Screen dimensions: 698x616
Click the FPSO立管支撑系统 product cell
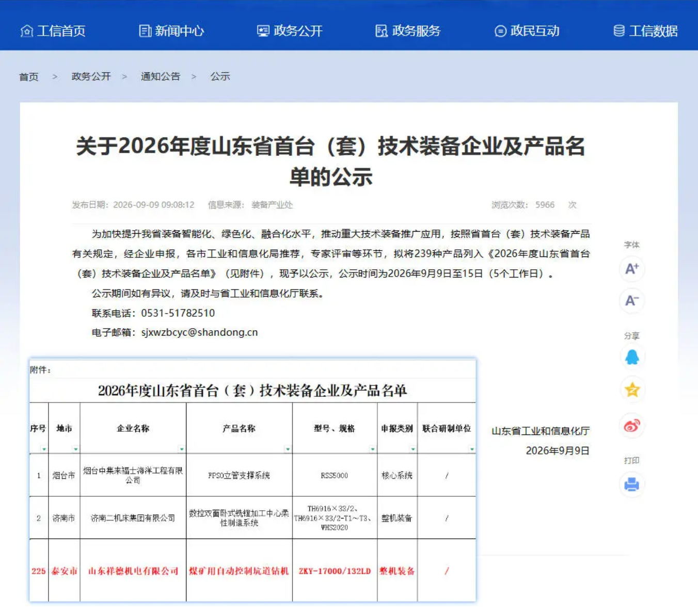point(239,475)
